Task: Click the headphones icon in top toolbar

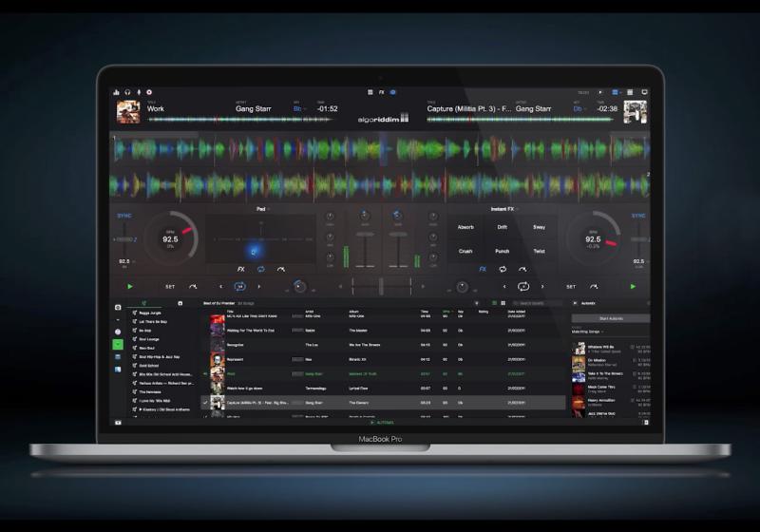Action: 125,92
